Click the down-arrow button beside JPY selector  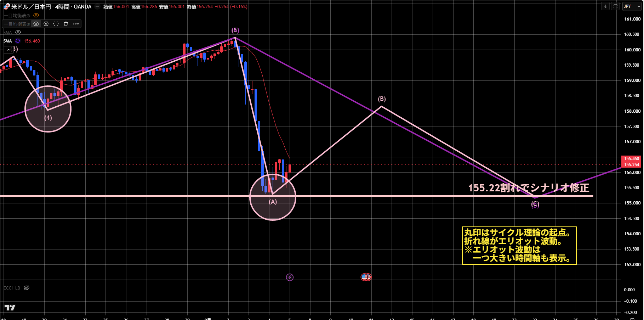click(x=605, y=6)
